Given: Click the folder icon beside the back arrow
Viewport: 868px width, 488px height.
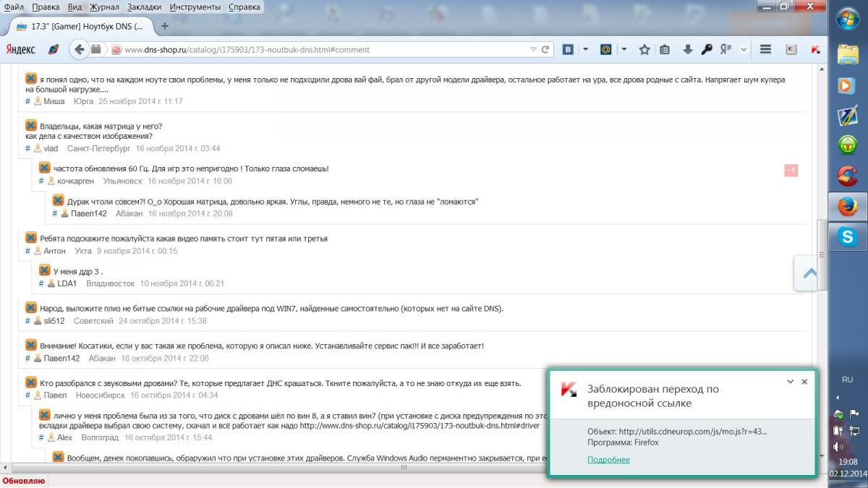Looking at the screenshot, I should point(95,50).
